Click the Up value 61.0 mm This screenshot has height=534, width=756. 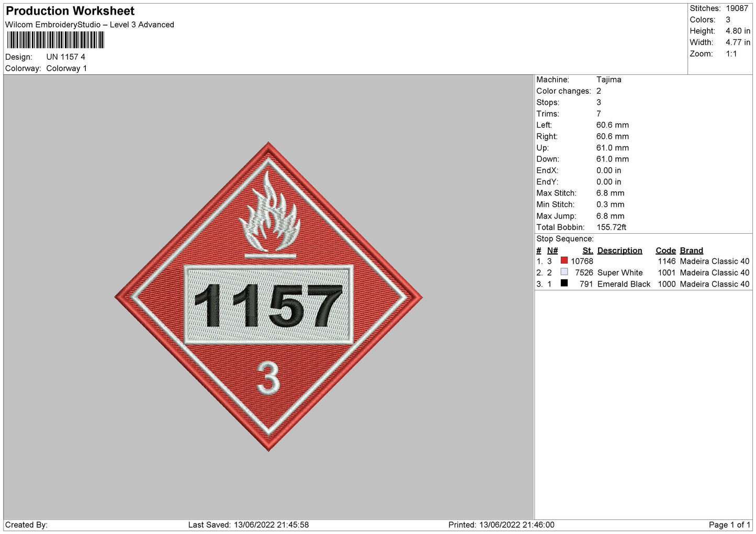coord(613,148)
